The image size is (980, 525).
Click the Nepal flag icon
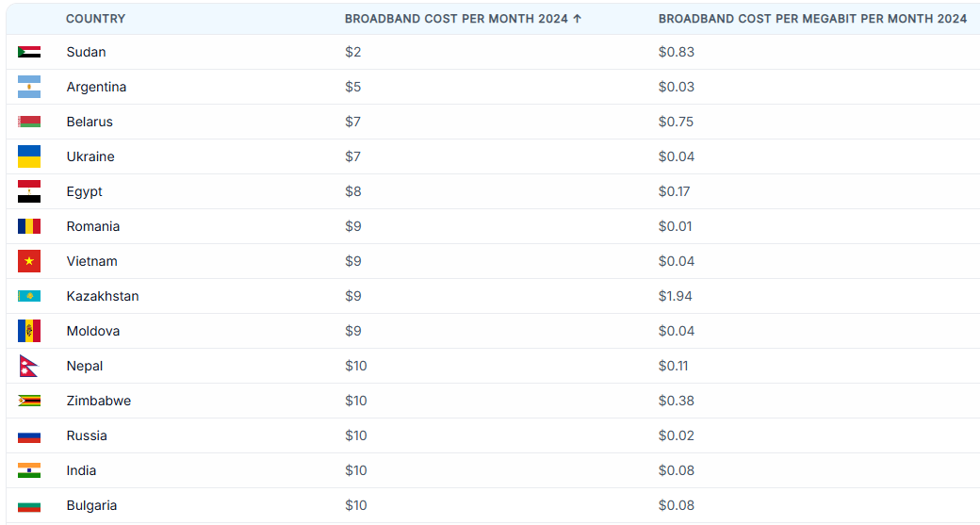[x=27, y=366]
